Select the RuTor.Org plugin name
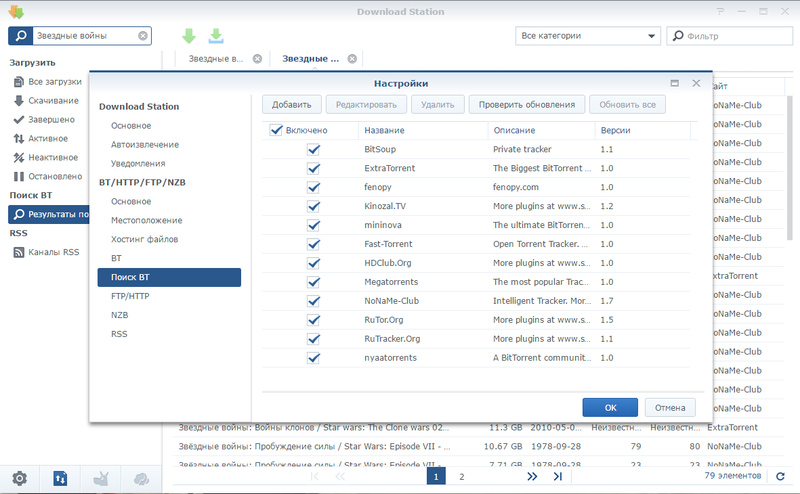 coord(384,320)
